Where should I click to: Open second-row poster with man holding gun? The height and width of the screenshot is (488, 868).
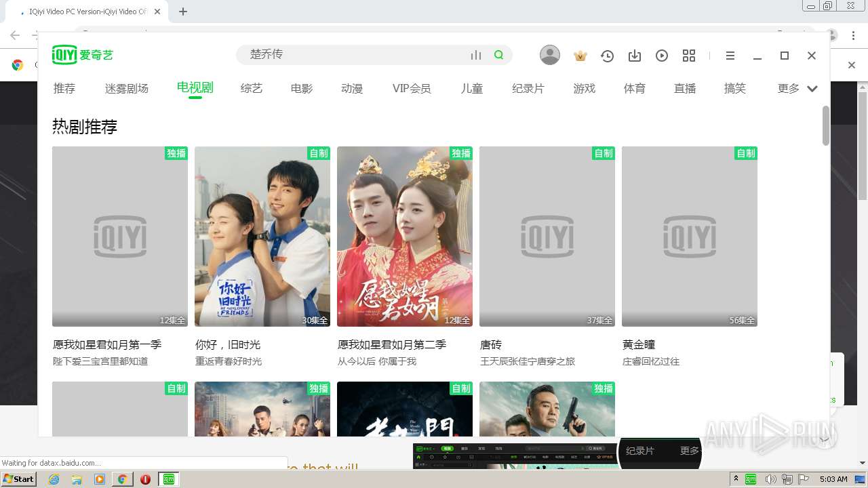tap(547, 409)
